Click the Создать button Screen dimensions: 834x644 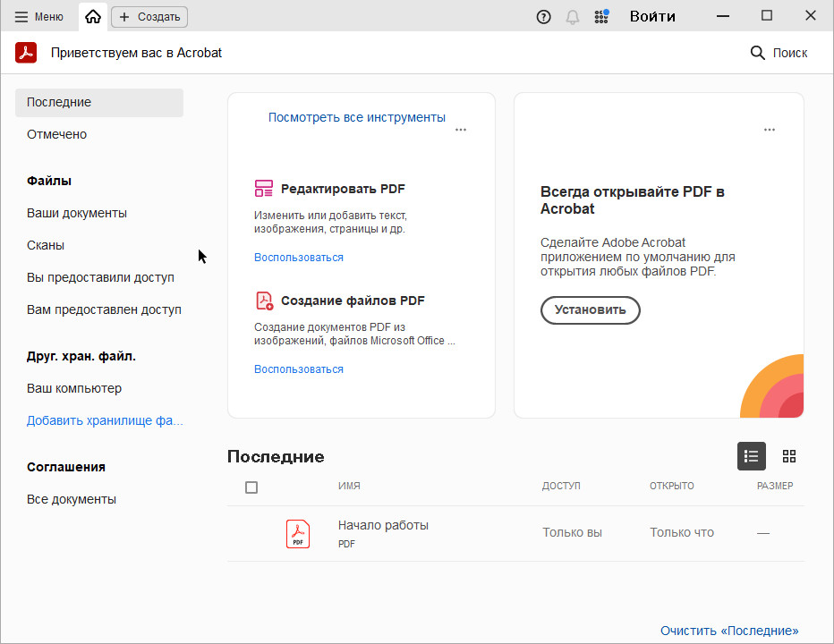149,16
